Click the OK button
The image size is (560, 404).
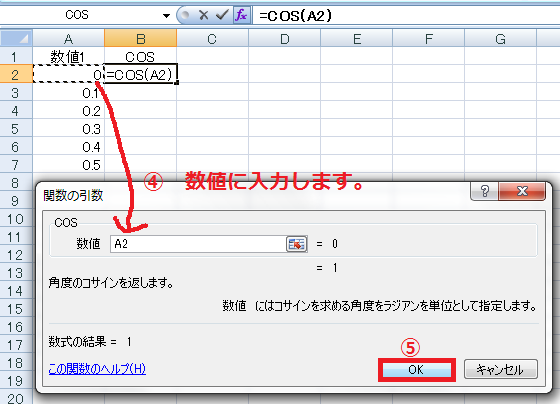(416, 370)
